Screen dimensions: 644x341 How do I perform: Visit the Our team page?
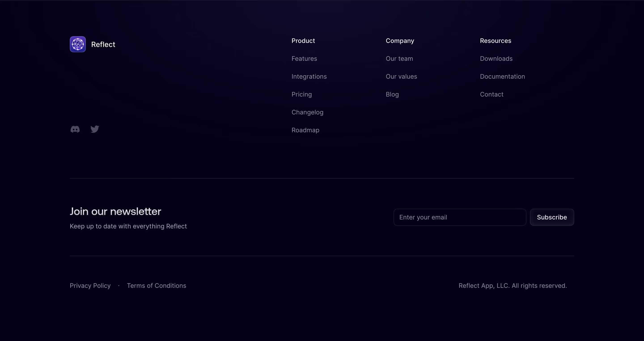[399, 59]
